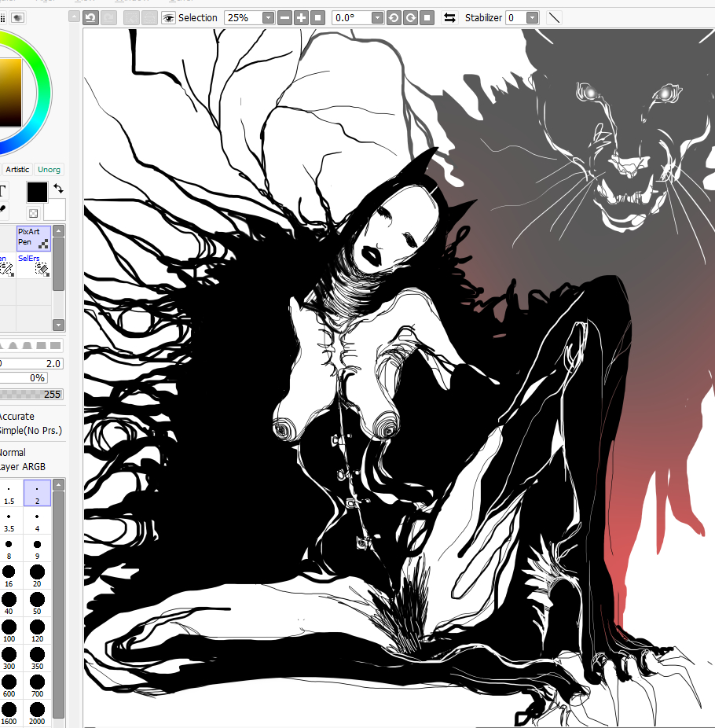Screen dimensions: 715x728
Task: Open the Stabilizer value dropdown
Action: pos(533,17)
